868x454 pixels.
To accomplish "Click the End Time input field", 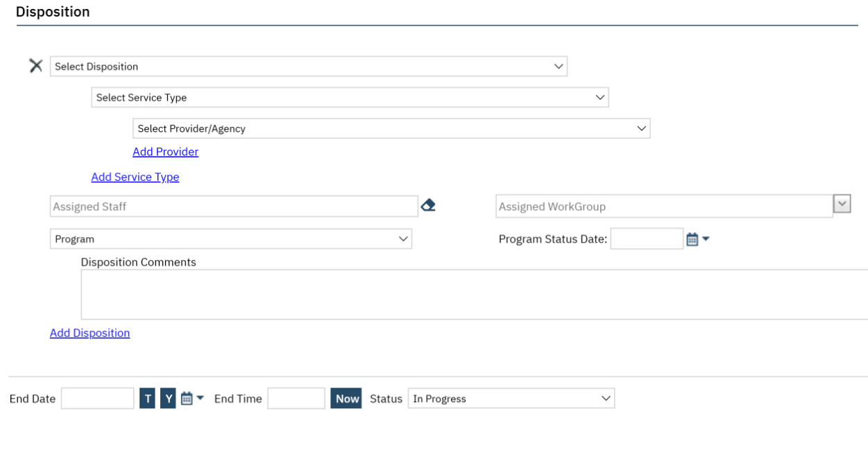I will [296, 399].
